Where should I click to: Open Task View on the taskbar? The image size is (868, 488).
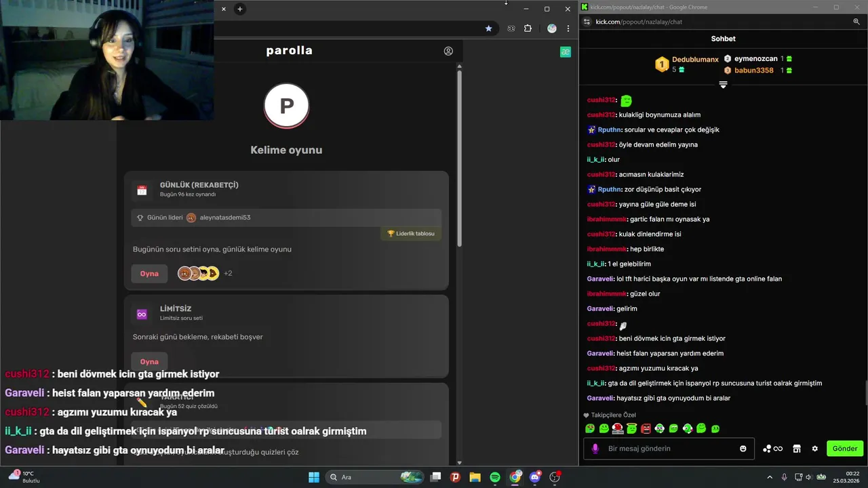436,477
